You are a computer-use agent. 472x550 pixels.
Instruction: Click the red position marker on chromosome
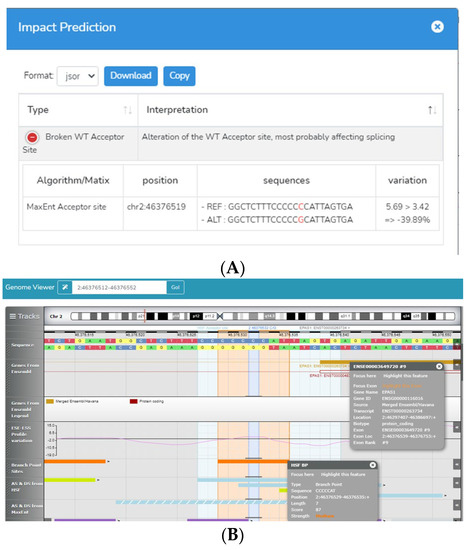tap(144, 316)
